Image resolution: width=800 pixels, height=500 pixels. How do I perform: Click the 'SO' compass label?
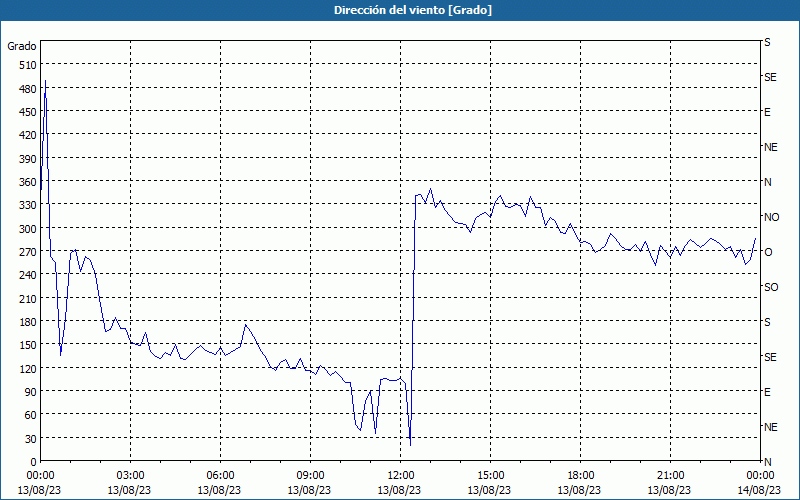click(771, 287)
